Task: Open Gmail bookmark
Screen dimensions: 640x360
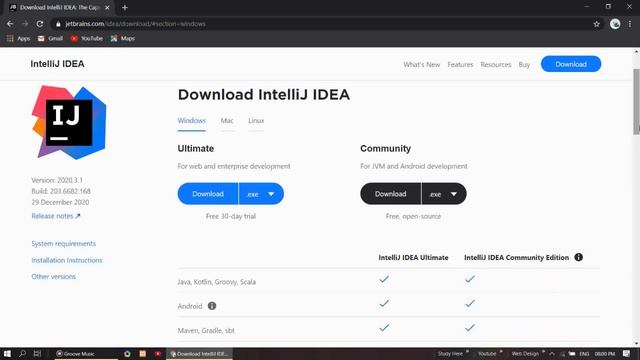Action: tap(50, 38)
